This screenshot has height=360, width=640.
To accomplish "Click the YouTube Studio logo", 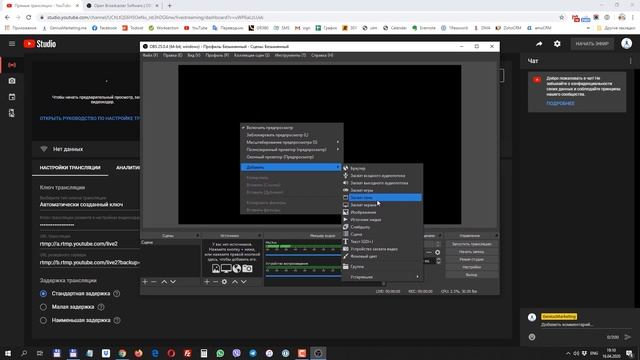I will (x=40, y=44).
